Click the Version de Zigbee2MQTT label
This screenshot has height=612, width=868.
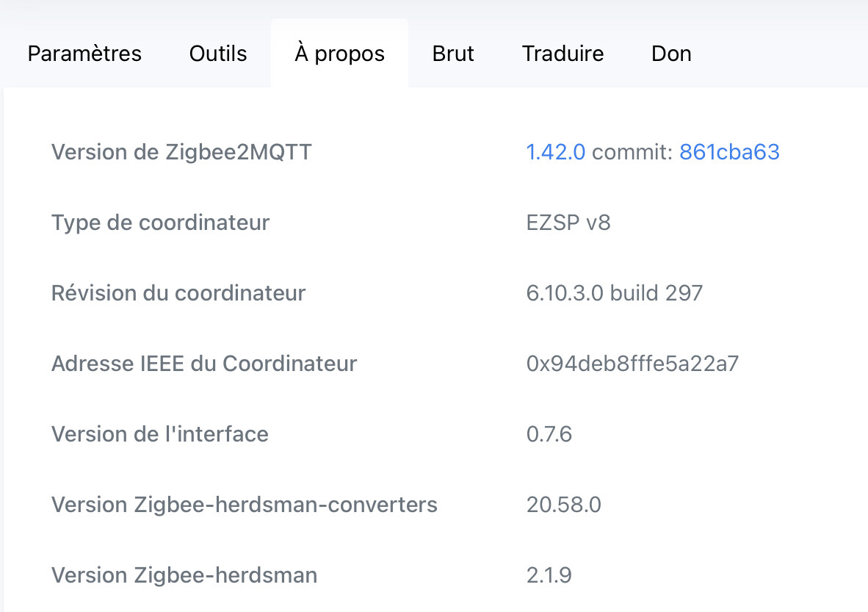(x=181, y=152)
